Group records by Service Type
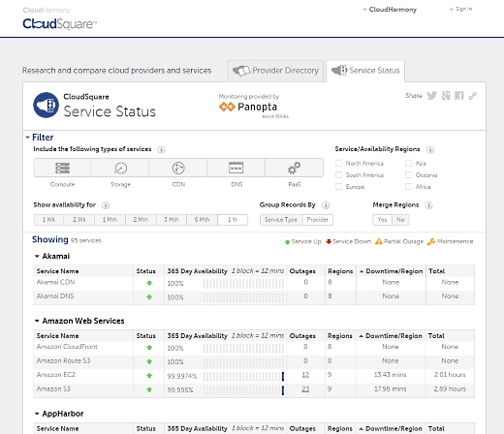 (281, 220)
